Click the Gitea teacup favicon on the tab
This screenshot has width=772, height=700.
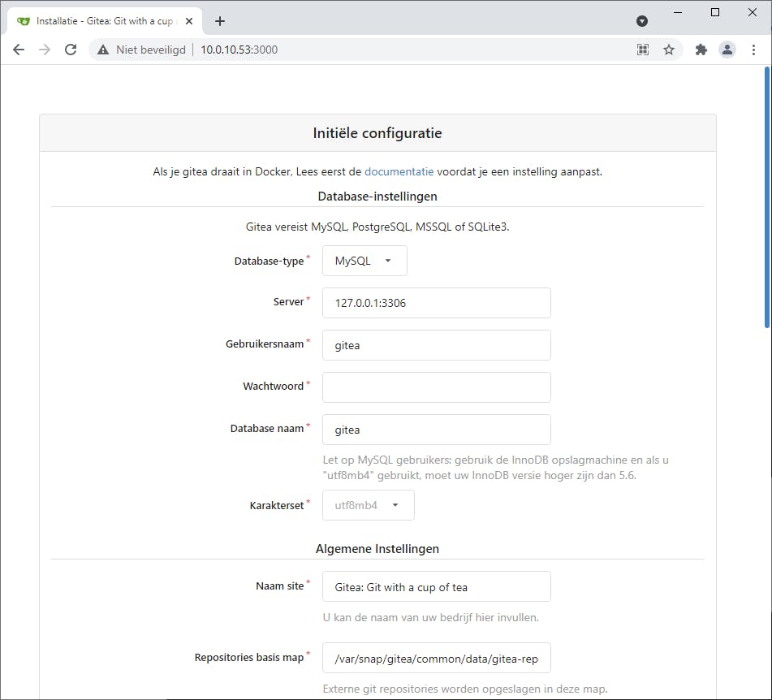(23, 20)
